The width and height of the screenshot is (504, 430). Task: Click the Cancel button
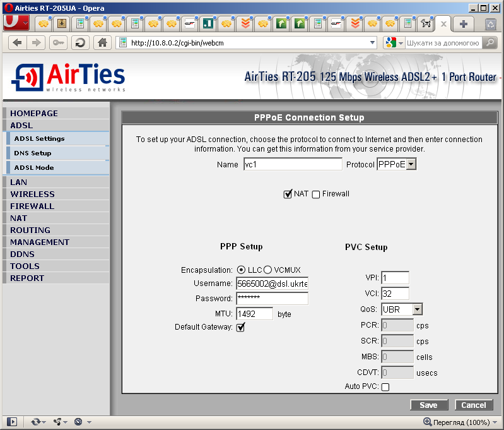coord(474,405)
